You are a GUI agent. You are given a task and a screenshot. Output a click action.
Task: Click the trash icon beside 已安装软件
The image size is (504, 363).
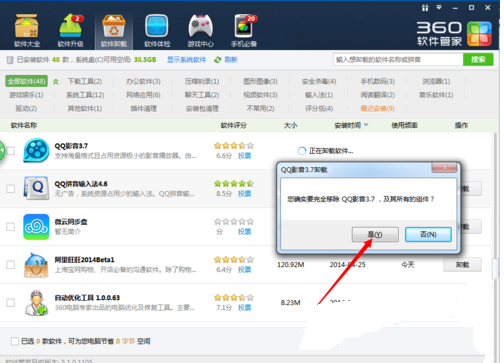[x=10, y=60]
